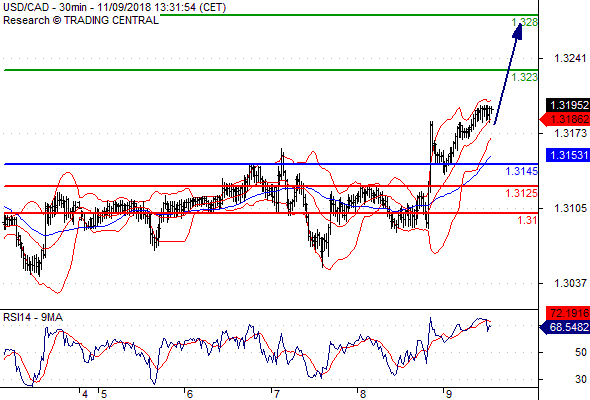This screenshot has height=400, width=590.
Task: Click the 'Research © TRADING CENTRAL' label
Action: 81,20
